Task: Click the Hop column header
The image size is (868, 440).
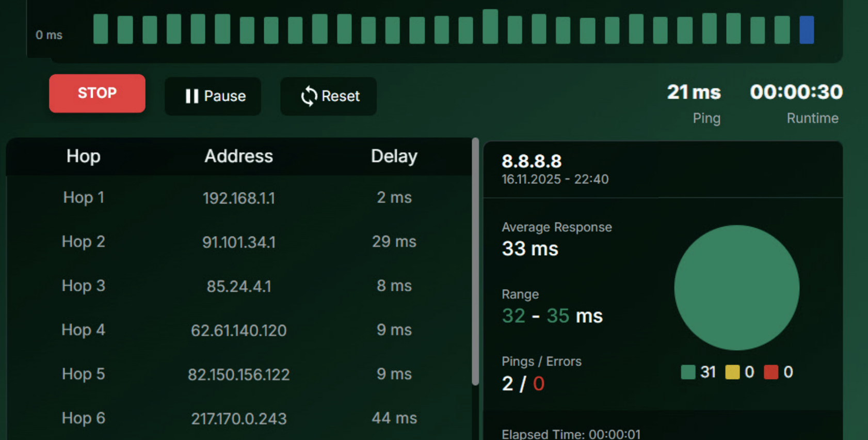Action: click(x=83, y=156)
